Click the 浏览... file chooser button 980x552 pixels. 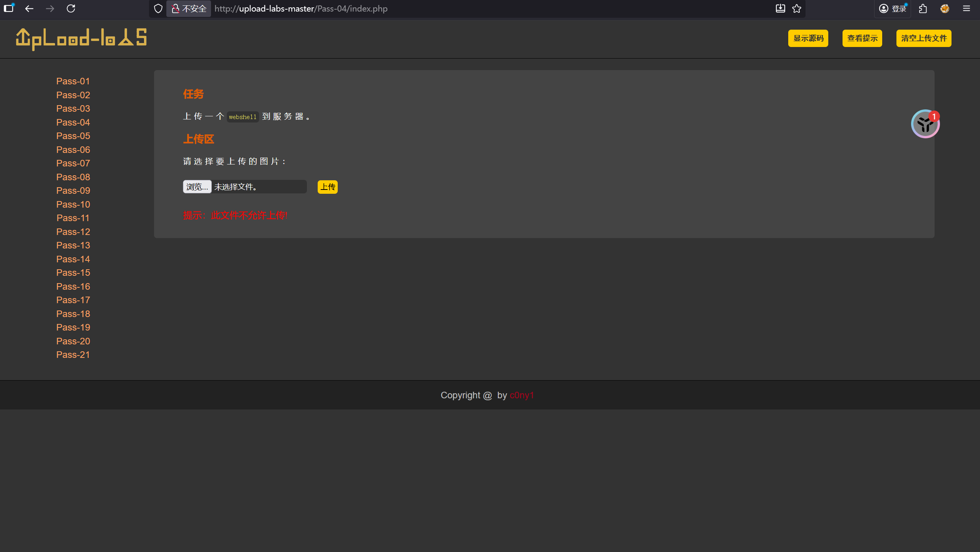click(197, 187)
